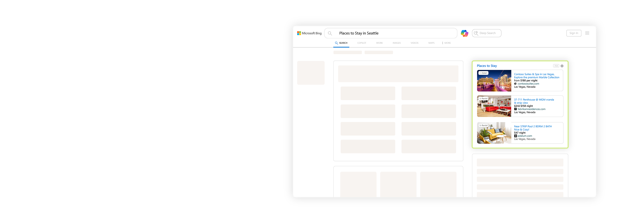644x224 pixels.
Task: Click the yellow sofa rental thumbnail
Action: pos(494,133)
